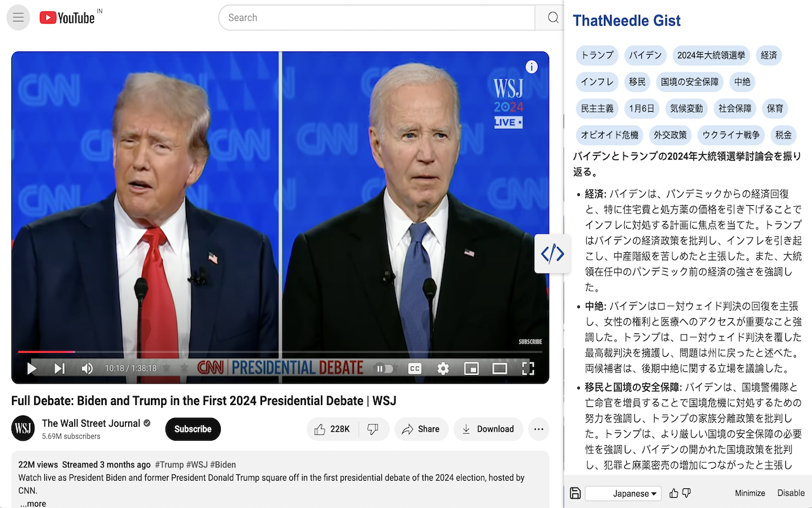Image resolution: width=812 pixels, height=508 pixels.
Task: Open more actions ellipsis menu
Action: tap(539, 429)
